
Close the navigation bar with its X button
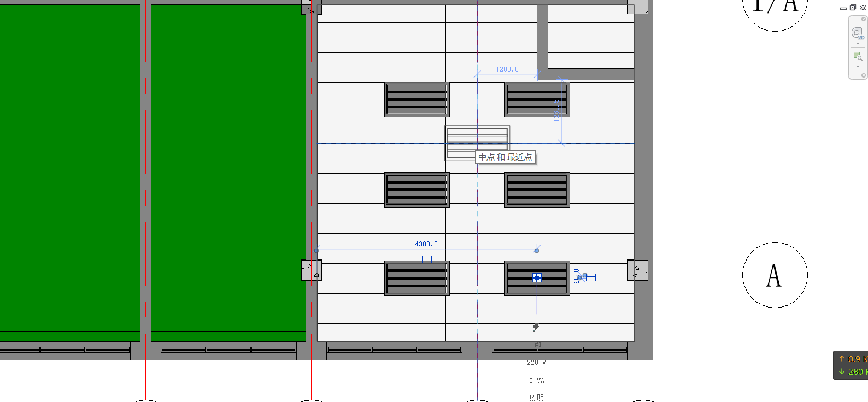click(x=864, y=19)
